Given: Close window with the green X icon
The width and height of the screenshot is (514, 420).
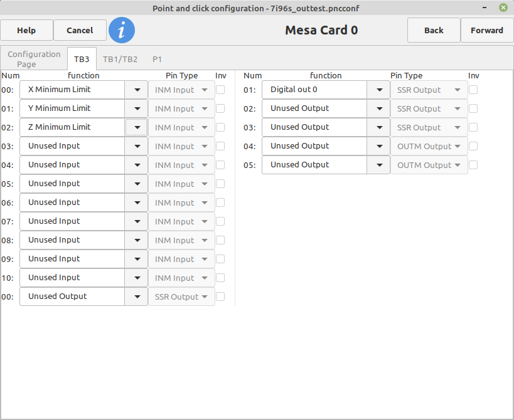Looking at the screenshot, I should point(503,8).
